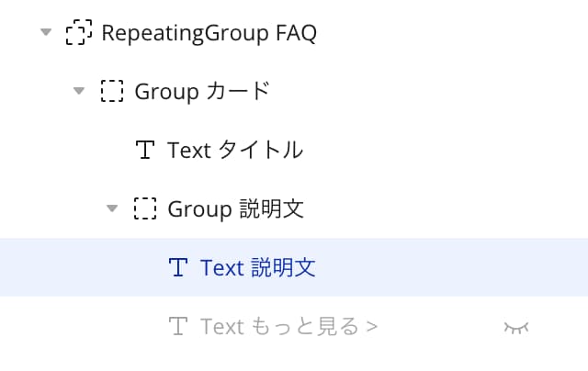
Task: Select the Text タイトル element label
Action: (235, 150)
